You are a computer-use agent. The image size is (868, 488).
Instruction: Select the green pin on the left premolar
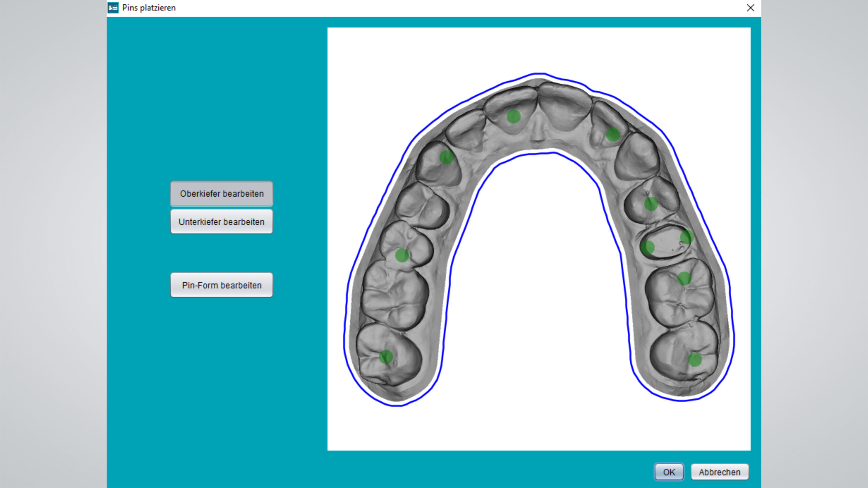pos(402,255)
